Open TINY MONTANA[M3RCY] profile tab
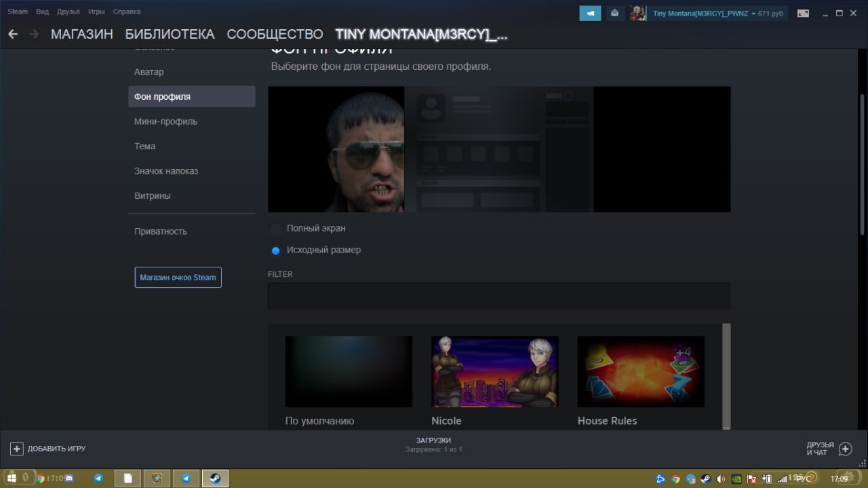 point(421,34)
